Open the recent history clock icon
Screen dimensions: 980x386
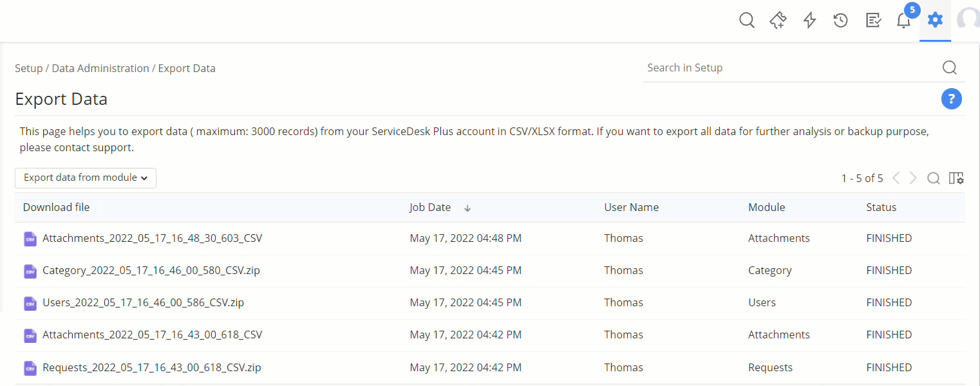840,21
